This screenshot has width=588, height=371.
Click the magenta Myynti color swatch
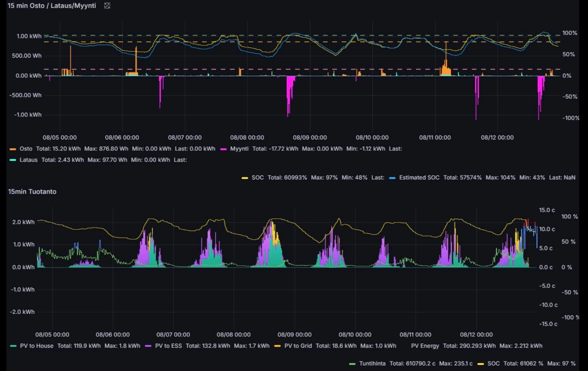click(x=223, y=149)
